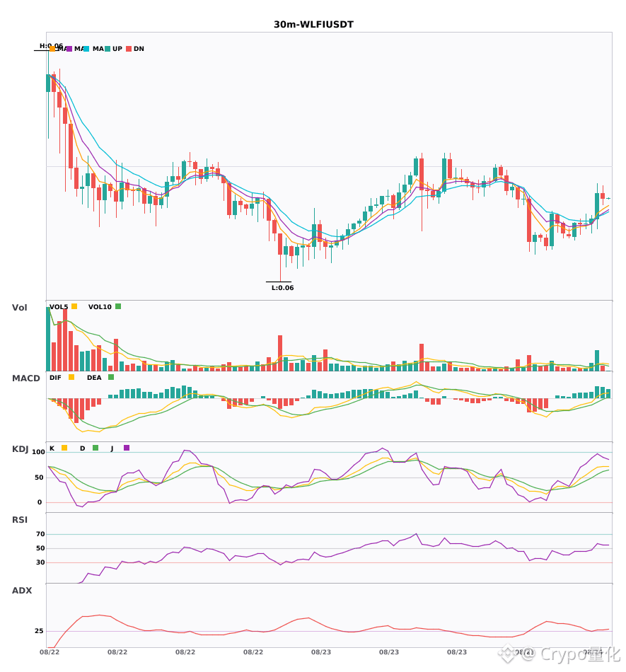
Task: Click the RSI 30 axis value
Action: 40,562
